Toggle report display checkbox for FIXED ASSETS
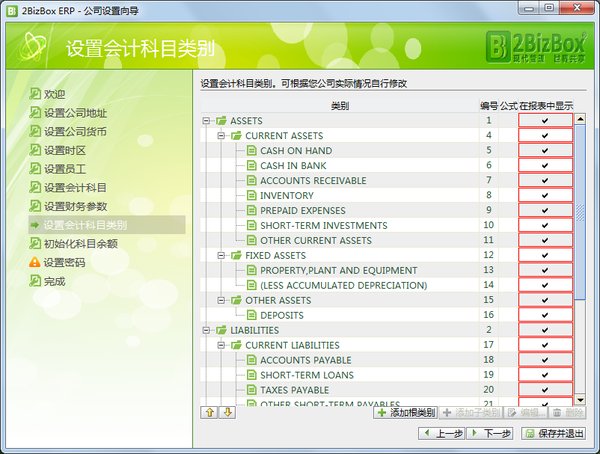600x454 pixels. click(545, 255)
